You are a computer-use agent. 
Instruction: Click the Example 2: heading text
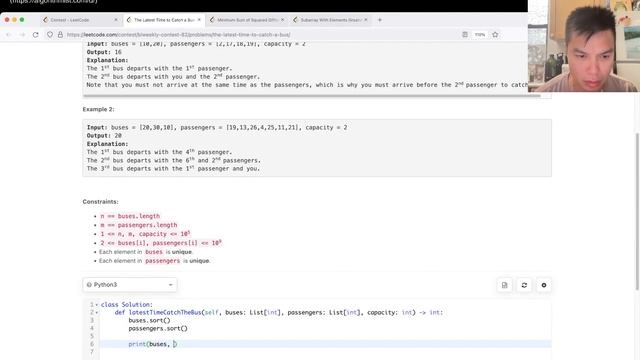(x=99, y=109)
